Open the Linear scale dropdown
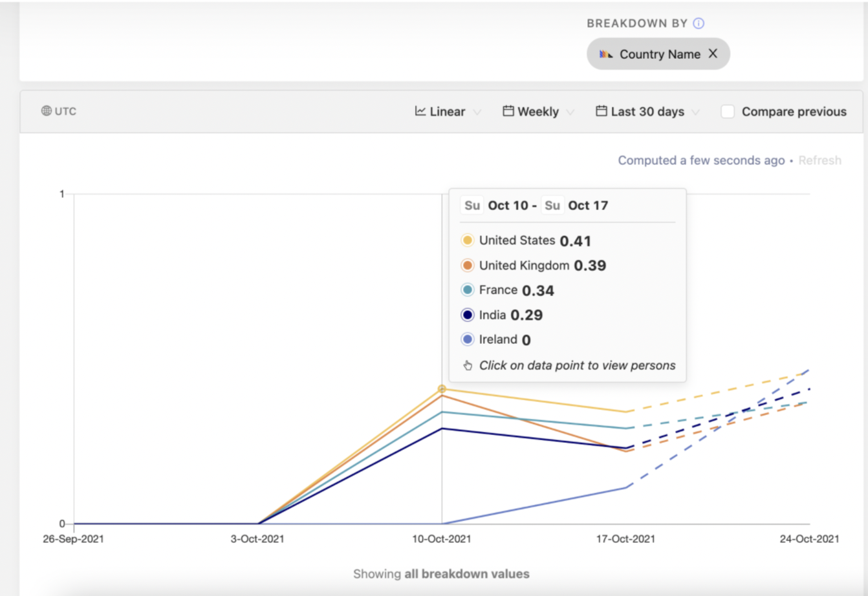 pos(448,111)
